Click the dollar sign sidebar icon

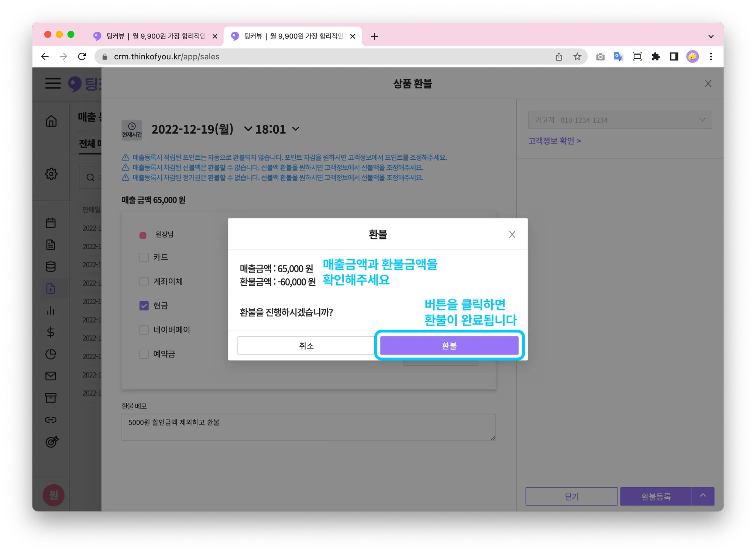click(51, 332)
